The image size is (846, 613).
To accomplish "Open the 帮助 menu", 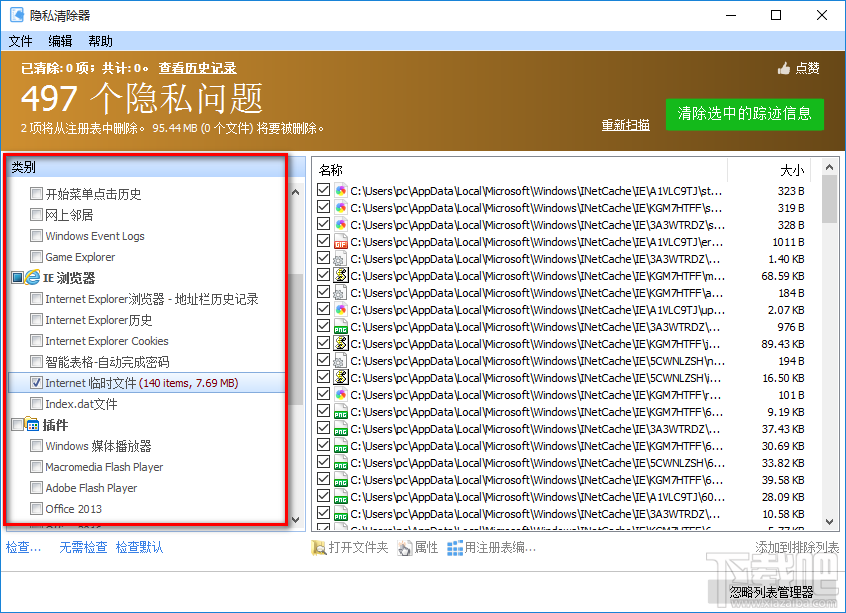I will pyautogui.click(x=99, y=41).
